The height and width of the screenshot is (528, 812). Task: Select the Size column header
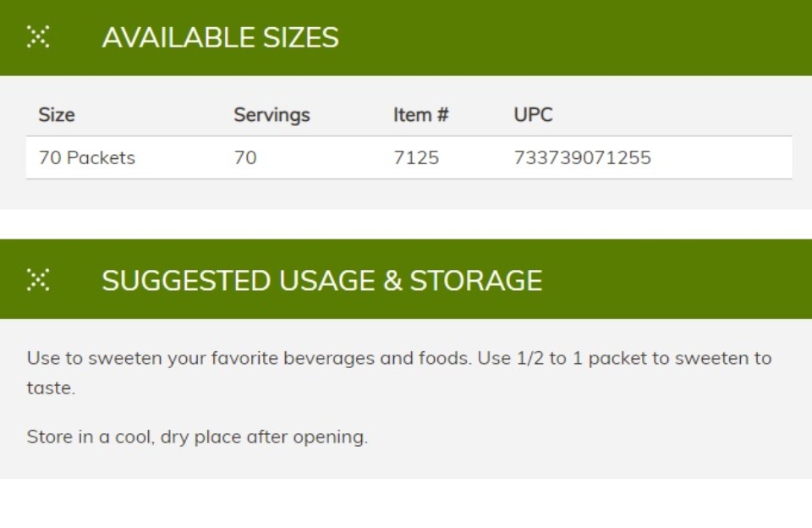tap(57, 114)
